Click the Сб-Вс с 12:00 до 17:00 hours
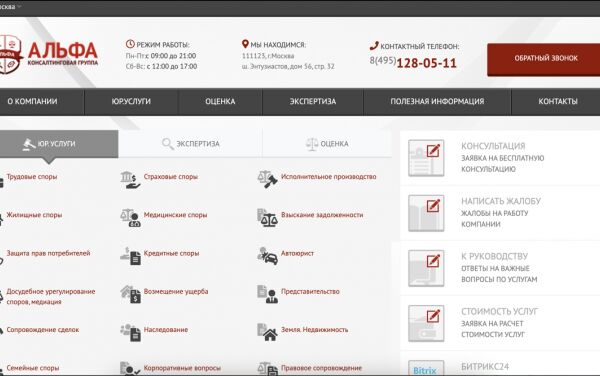Screen dimensions: 600x376 (161, 67)
